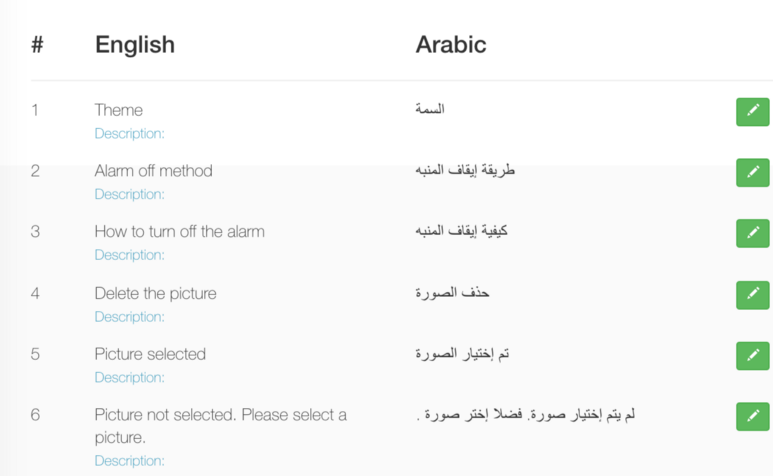Click Arabic translation of 'Alarm off method'
773x476 pixels.
click(x=465, y=170)
